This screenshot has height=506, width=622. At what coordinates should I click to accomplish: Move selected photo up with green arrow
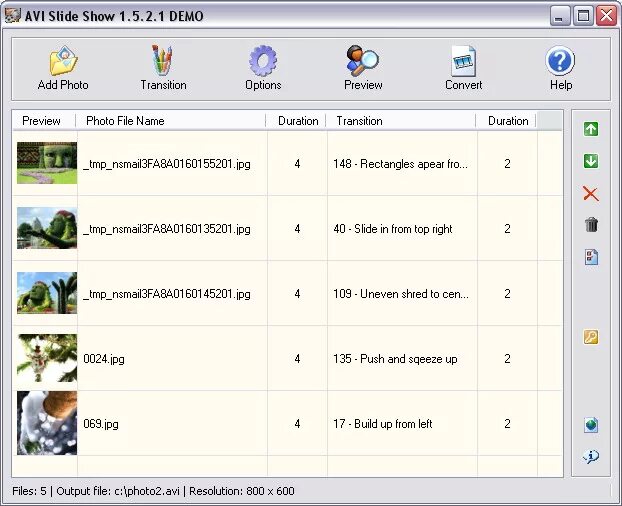591,129
